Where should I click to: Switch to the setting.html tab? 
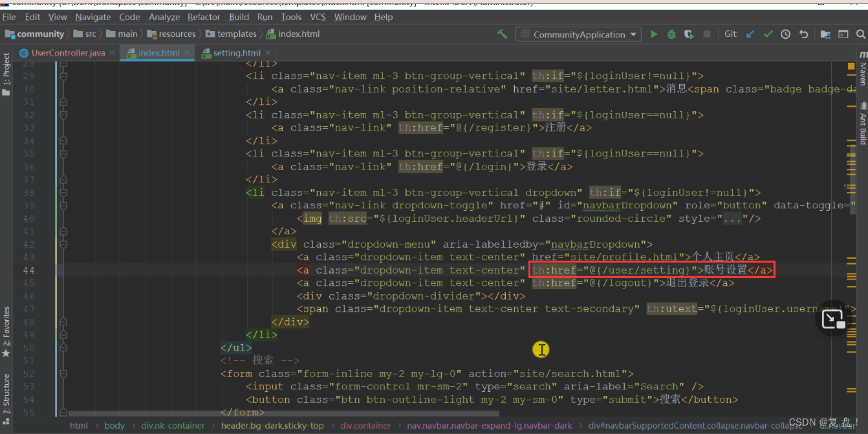point(231,53)
